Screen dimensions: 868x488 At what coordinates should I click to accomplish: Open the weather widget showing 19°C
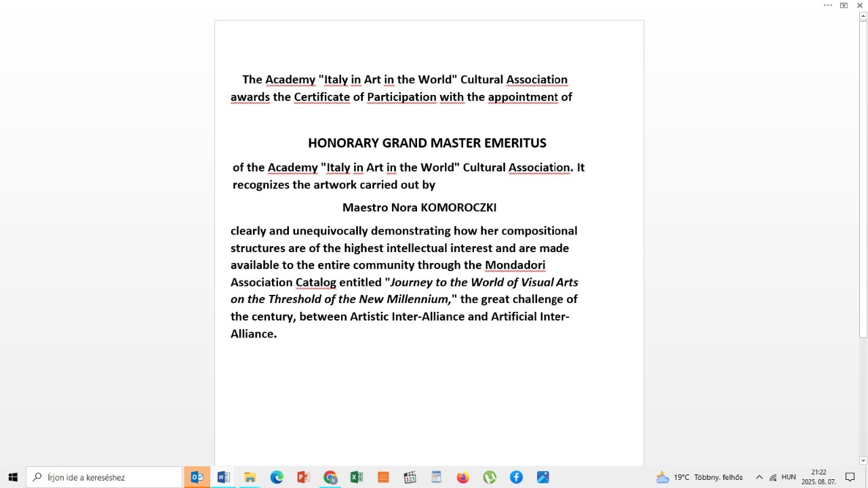click(x=699, y=477)
